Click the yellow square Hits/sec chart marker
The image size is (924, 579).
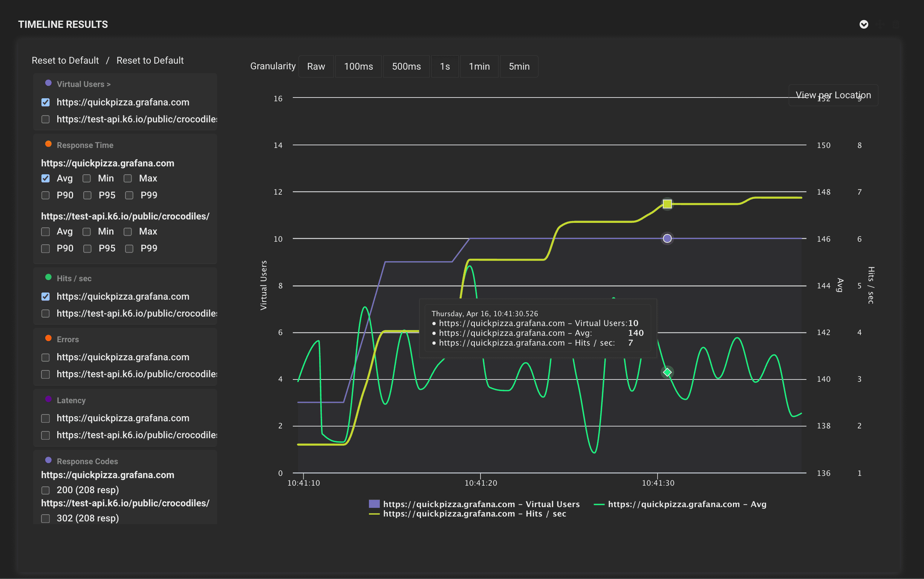coord(667,204)
